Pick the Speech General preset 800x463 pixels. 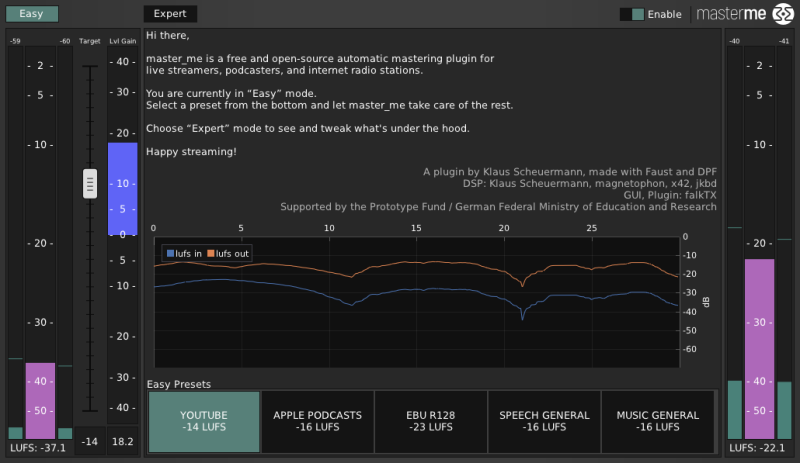(x=544, y=422)
